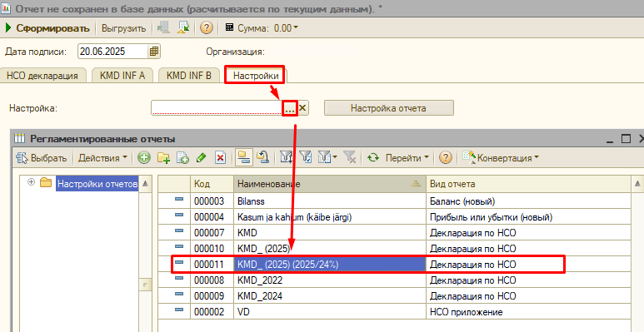644x332 pixels.
Task: Click the restore settings icon with green arrow
Action: (183, 28)
